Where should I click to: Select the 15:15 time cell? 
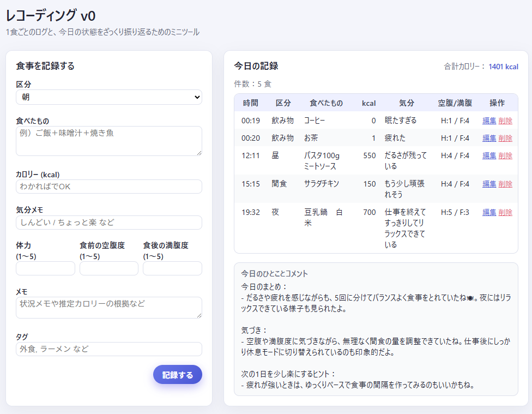point(250,184)
